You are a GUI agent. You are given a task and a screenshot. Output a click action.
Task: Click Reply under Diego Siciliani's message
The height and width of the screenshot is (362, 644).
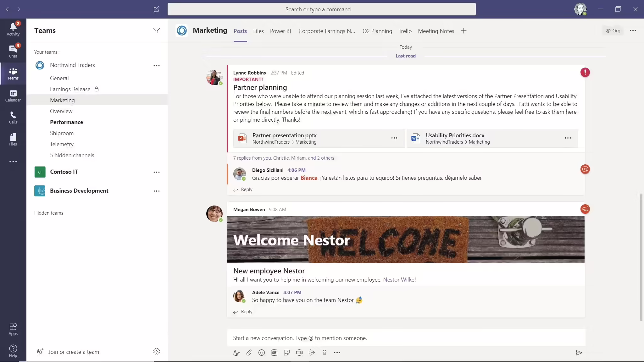[x=246, y=189]
